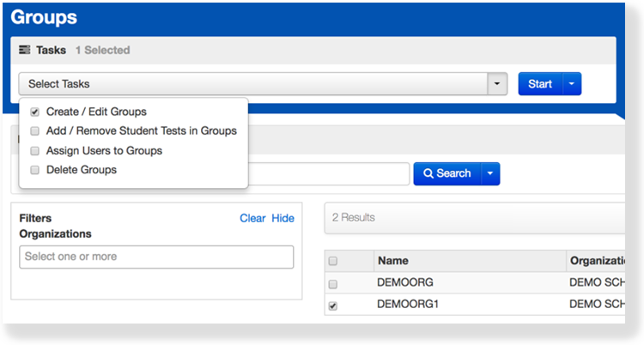Check Add / Remove Student Tests in Groups
Screen dimensions: 644x345
[x=34, y=131]
